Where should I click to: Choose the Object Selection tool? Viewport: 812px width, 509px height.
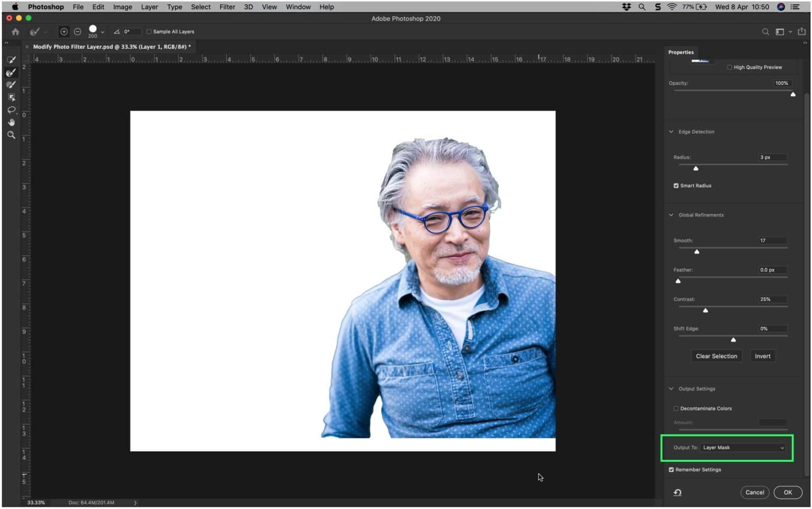point(11,97)
